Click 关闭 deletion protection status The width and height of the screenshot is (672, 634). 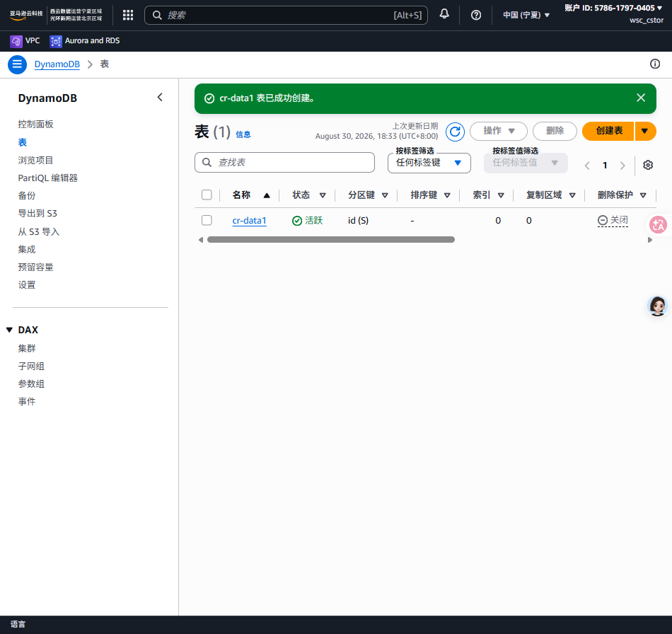coord(613,220)
